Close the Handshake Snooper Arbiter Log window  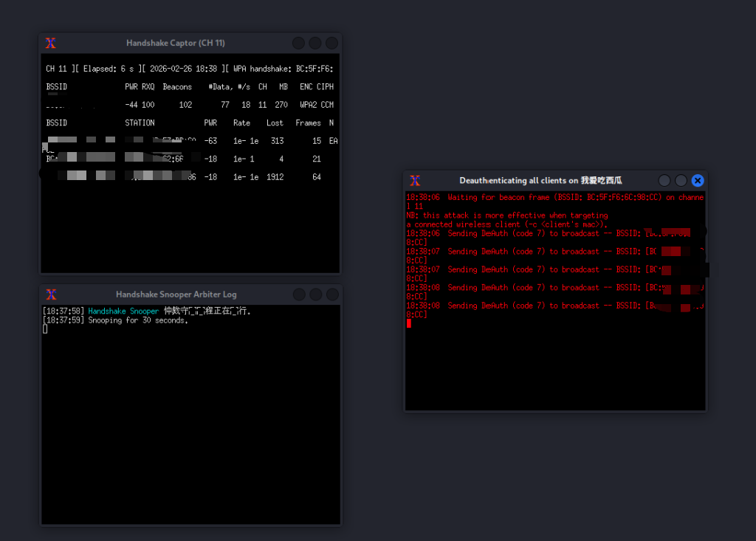331,295
